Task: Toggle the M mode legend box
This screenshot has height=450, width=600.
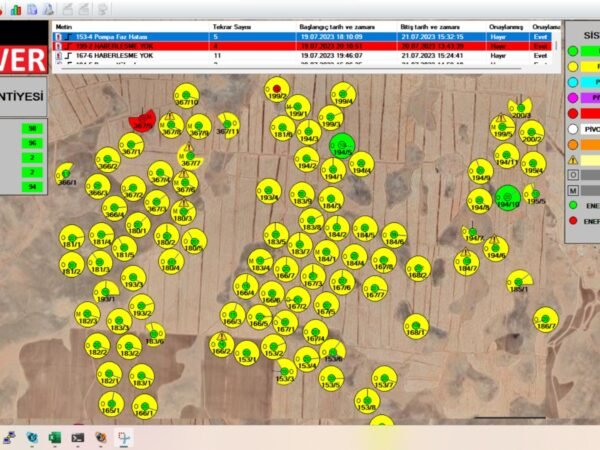Action: pos(572,189)
